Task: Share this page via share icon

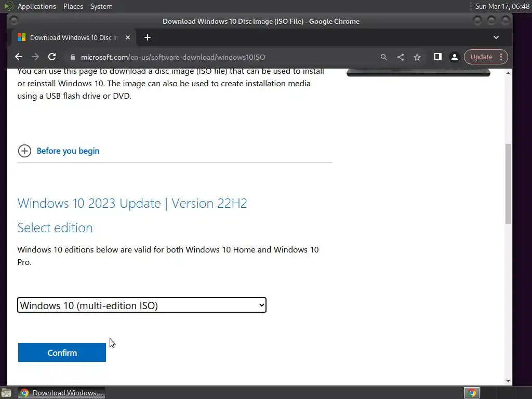Action: point(401,57)
